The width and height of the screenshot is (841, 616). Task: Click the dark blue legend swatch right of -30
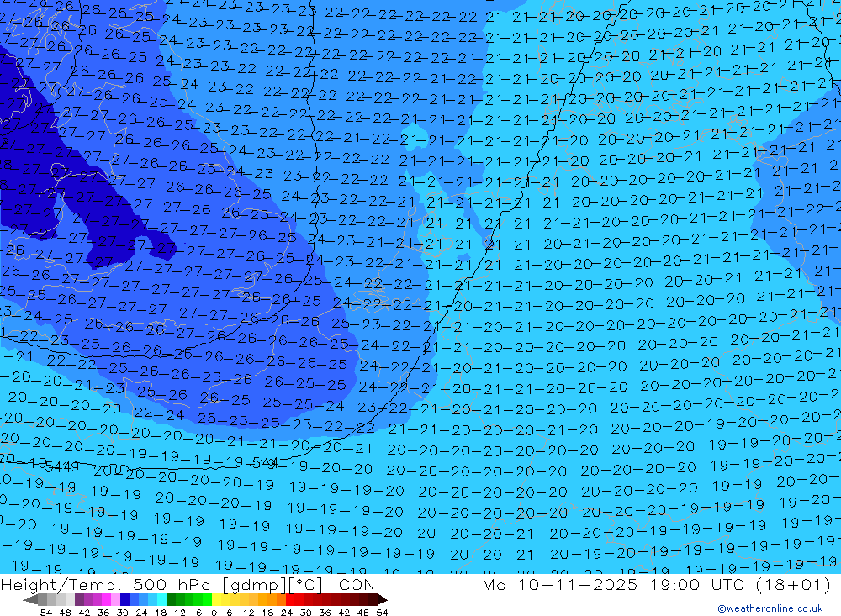[125, 600]
